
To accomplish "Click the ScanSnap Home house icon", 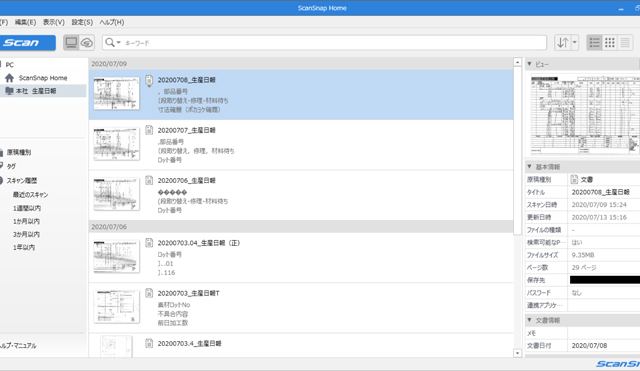I will 9,78.
